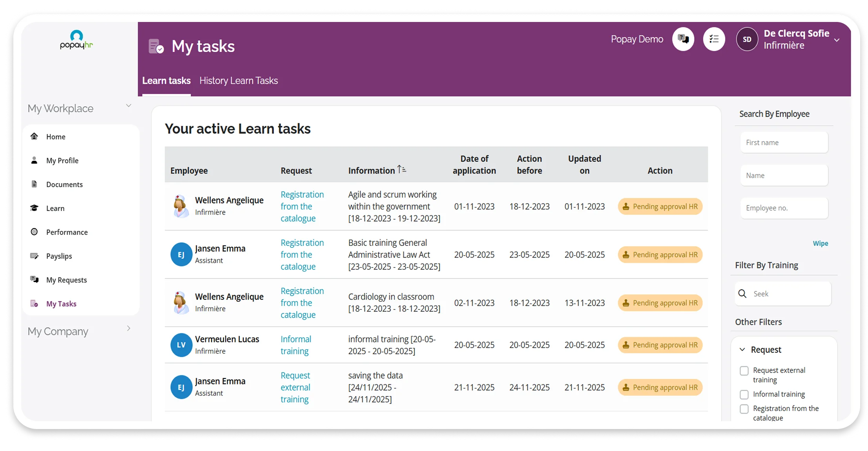Image resolution: width=868 pixels, height=451 pixels.
Task: Click Pending approval HR for Cardiology row
Action: pos(660,303)
